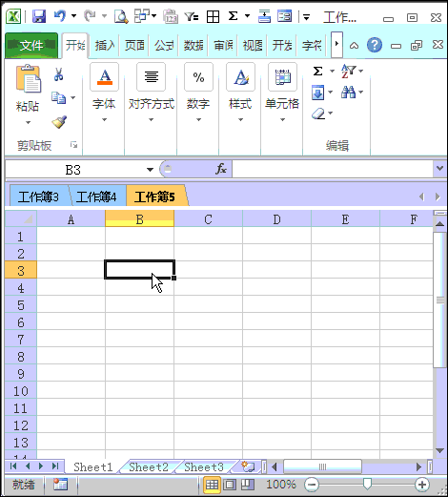
Task: Open the Clipboard dialog launcher
Action: 73,145
